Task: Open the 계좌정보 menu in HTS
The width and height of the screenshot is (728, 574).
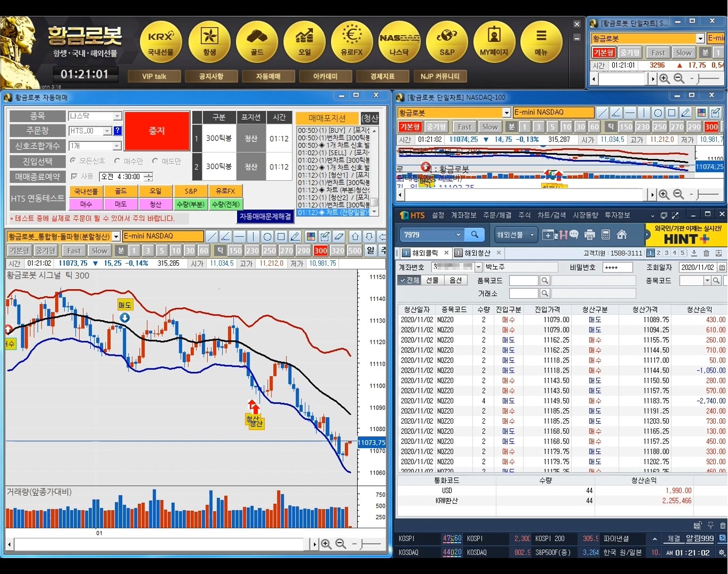Action: tap(463, 215)
